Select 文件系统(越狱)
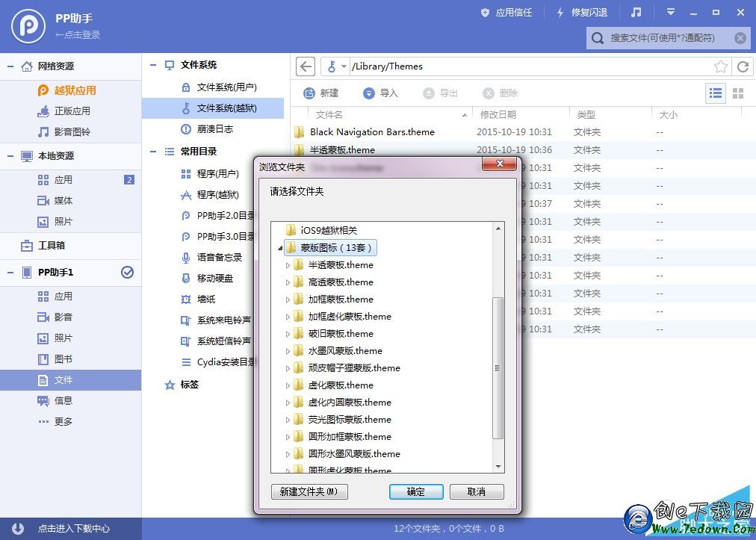 tap(213, 108)
